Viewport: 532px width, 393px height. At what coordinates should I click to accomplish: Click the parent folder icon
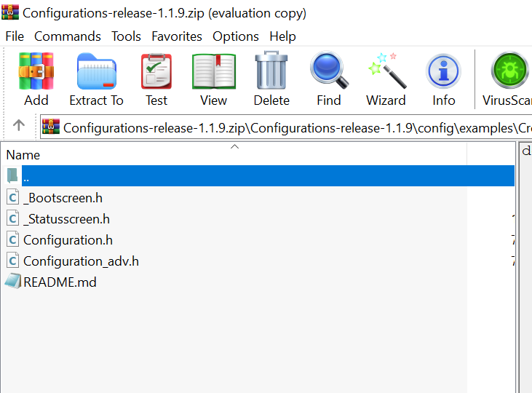[12, 175]
